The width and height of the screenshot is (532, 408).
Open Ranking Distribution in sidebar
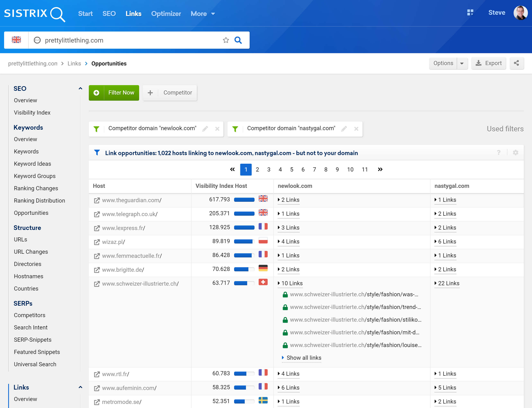(x=39, y=201)
